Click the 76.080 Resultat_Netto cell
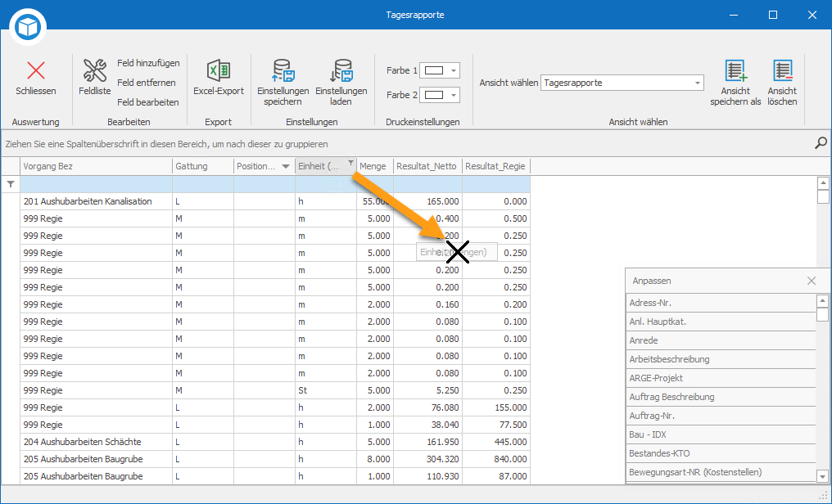 pos(427,407)
